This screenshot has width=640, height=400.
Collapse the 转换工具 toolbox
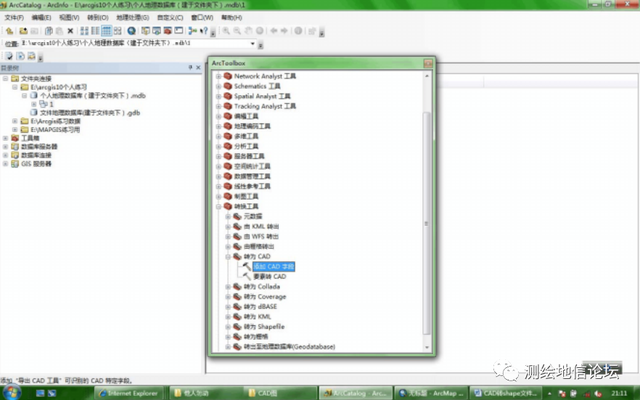coord(218,207)
